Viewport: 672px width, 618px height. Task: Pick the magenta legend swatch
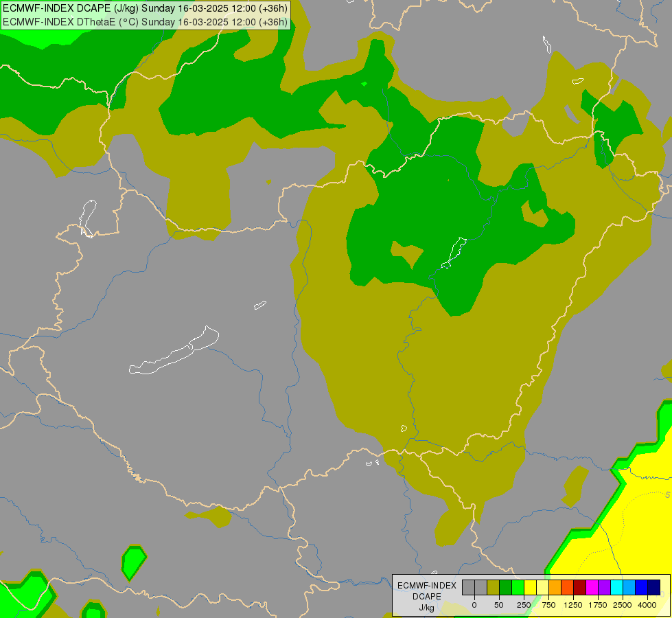[x=592, y=588]
